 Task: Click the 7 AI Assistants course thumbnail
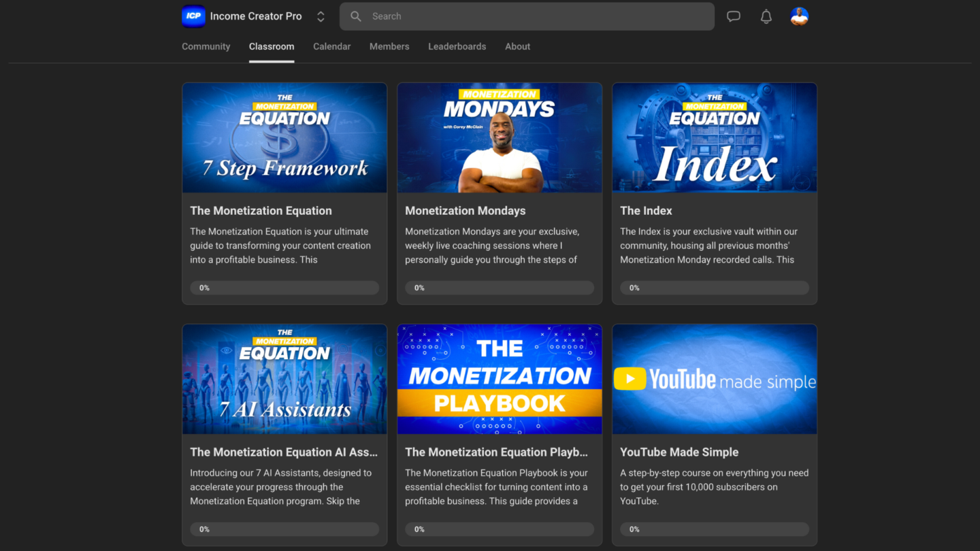coord(284,378)
